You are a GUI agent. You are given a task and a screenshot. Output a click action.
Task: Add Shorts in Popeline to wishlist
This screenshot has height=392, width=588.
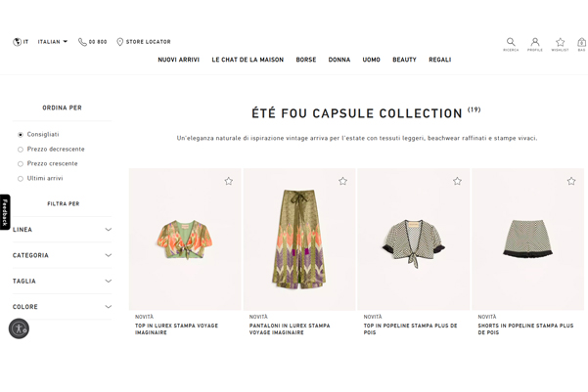pos(571,181)
